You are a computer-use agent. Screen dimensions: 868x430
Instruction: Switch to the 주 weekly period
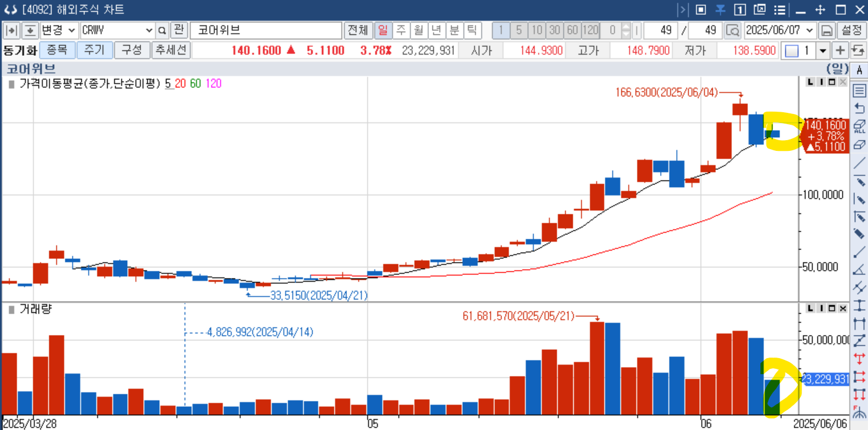tap(401, 30)
